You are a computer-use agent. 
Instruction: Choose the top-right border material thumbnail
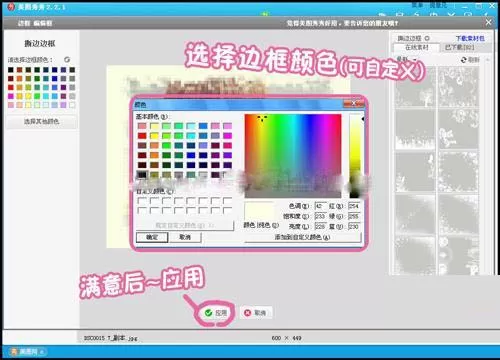point(458,86)
